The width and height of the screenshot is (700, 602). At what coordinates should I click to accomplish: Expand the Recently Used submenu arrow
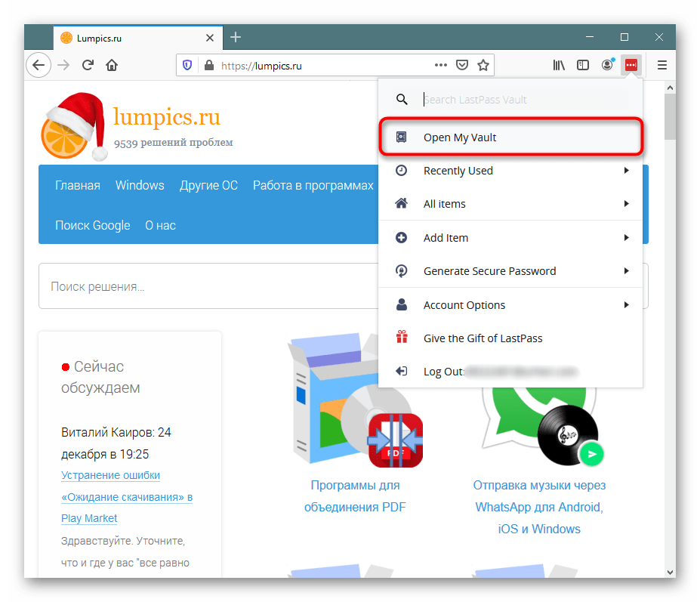click(x=626, y=171)
